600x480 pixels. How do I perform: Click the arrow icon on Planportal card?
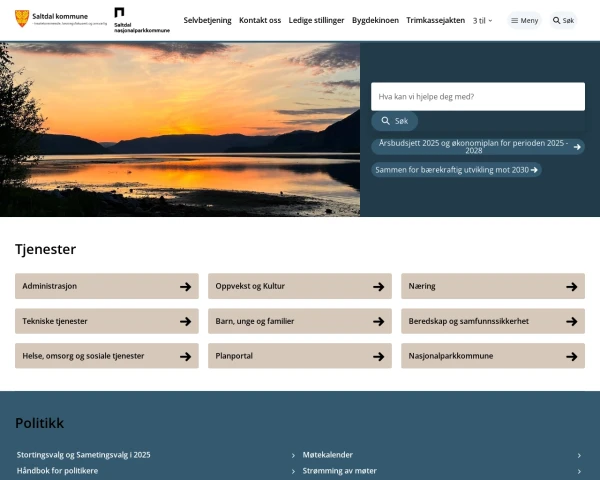click(x=378, y=356)
